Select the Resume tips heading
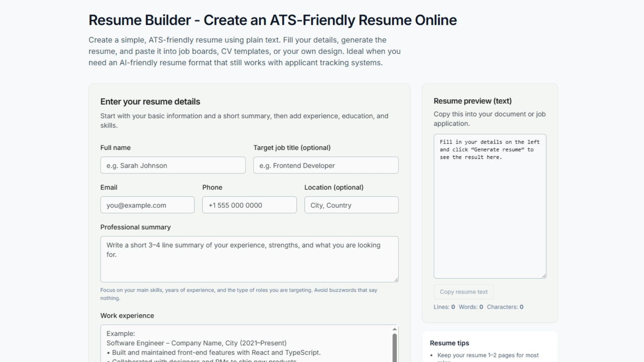This screenshot has height=362, width=644. [449, 343]
